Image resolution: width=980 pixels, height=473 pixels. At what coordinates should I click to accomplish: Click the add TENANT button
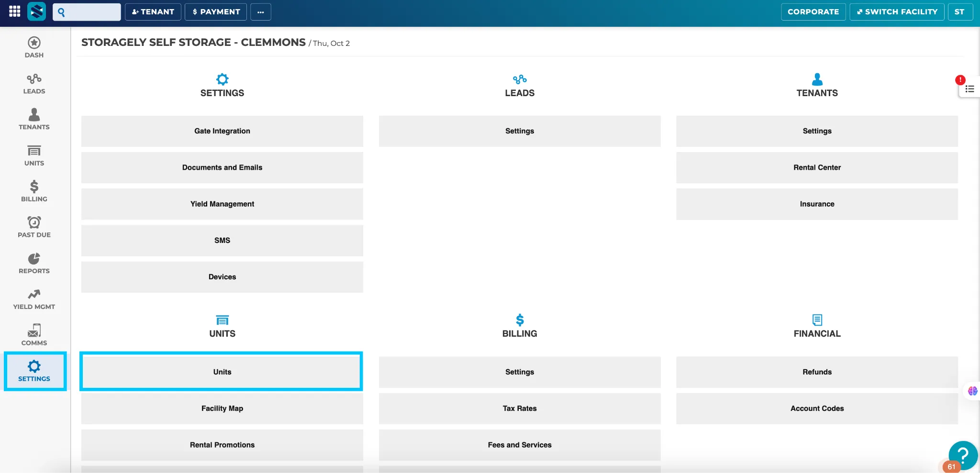click(x=153, y=12)
